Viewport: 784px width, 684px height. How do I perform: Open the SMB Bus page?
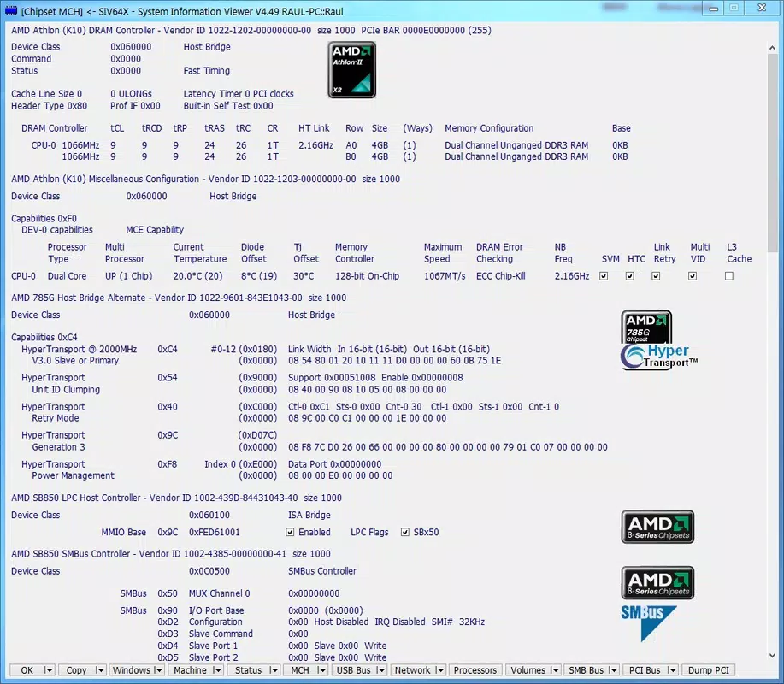[x=586, y=670]
